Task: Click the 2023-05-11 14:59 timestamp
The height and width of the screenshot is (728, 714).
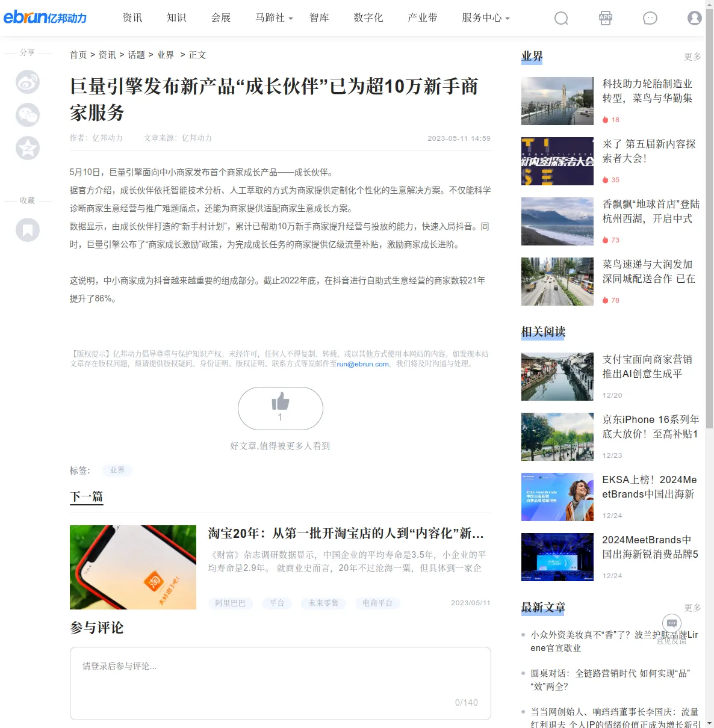Action: click(459, 138)
